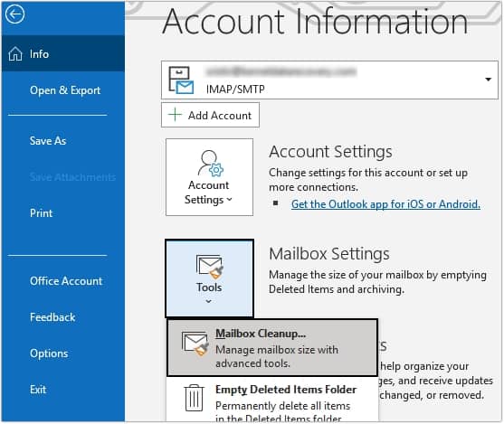The width and height of the screenshot is (504, 424).
Task: Click the trash can icon
Action: pos(195,398)
